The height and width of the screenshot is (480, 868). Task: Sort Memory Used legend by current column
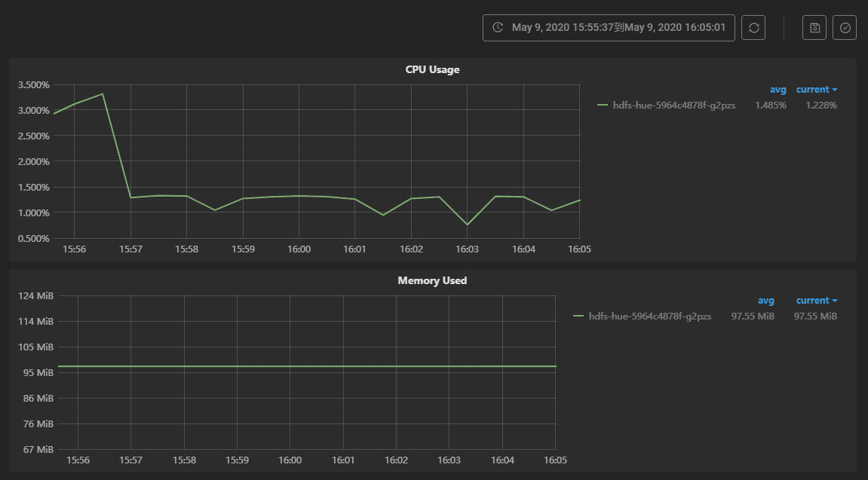click(816, 301)
